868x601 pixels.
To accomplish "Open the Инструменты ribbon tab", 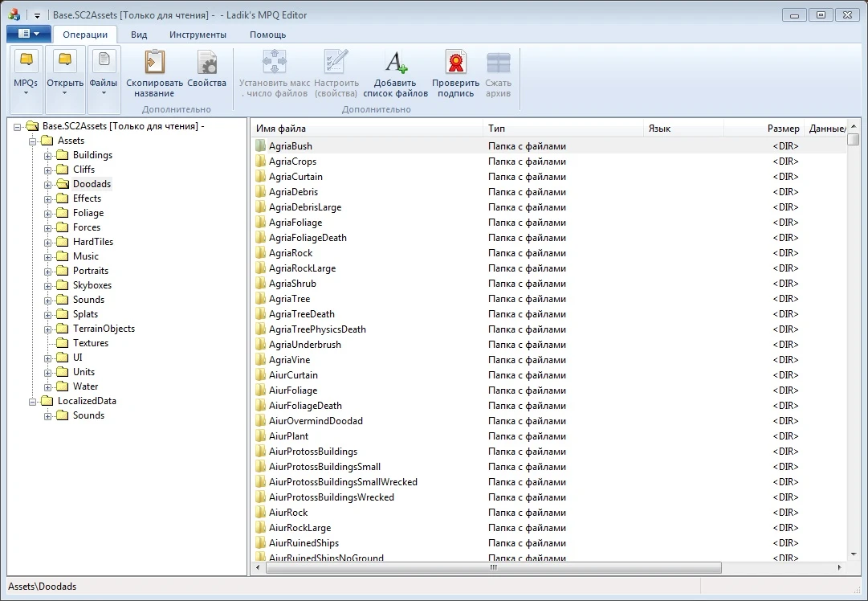I will (x=198, y=35).
